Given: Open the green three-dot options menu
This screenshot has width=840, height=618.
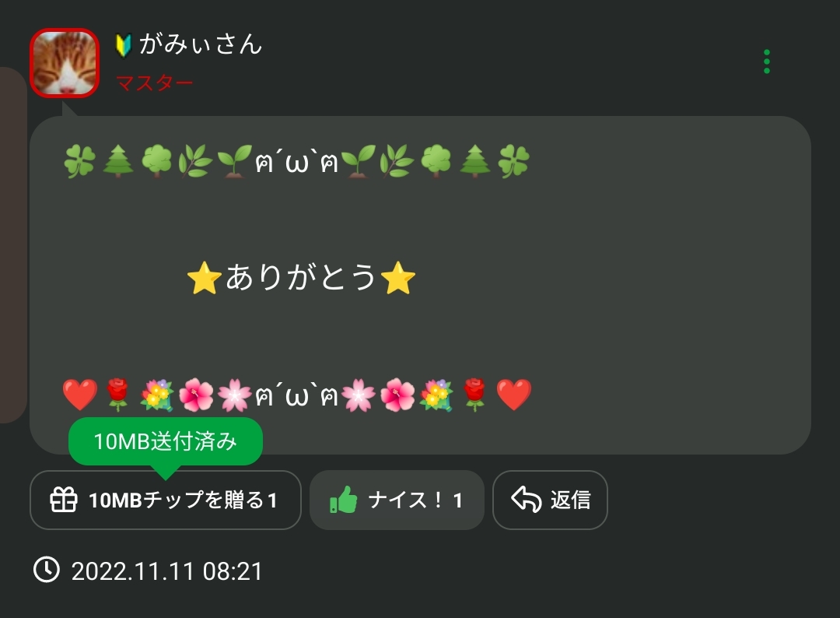Looking at the screenshot, I should coord(767,61).
